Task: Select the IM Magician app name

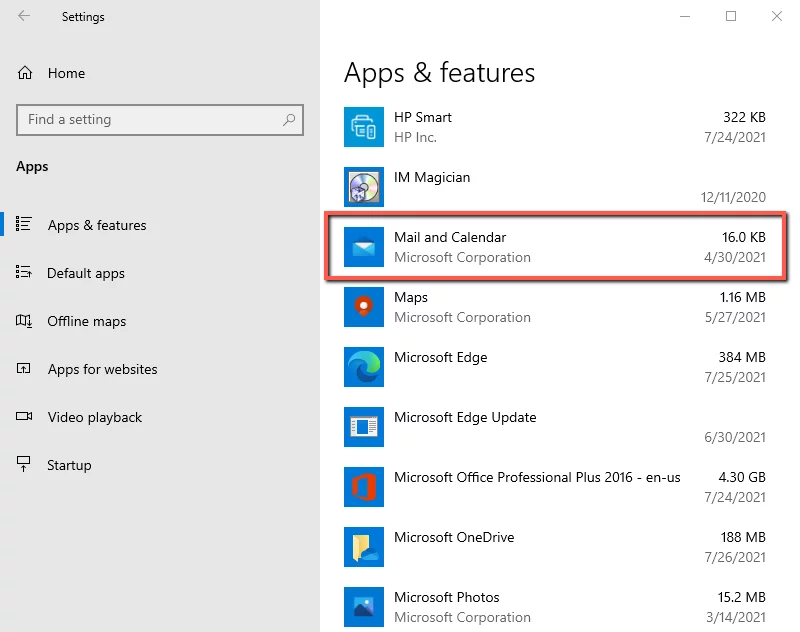Action: point(432,178)
